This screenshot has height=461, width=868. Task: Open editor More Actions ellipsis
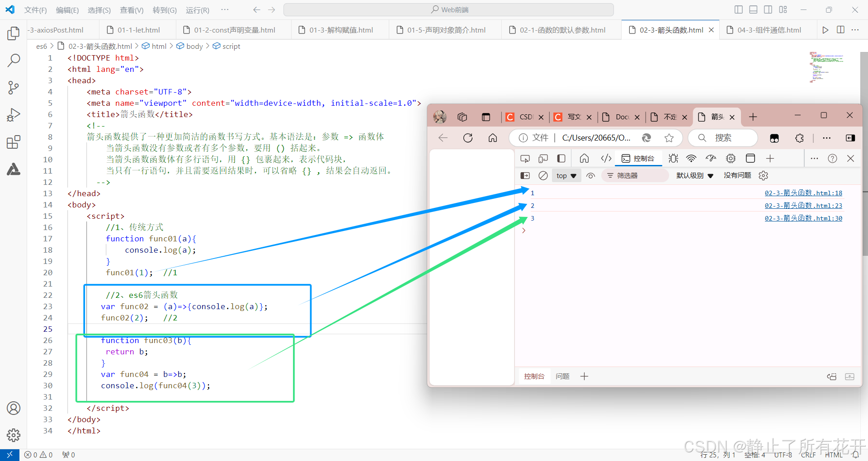coord(855,30)
